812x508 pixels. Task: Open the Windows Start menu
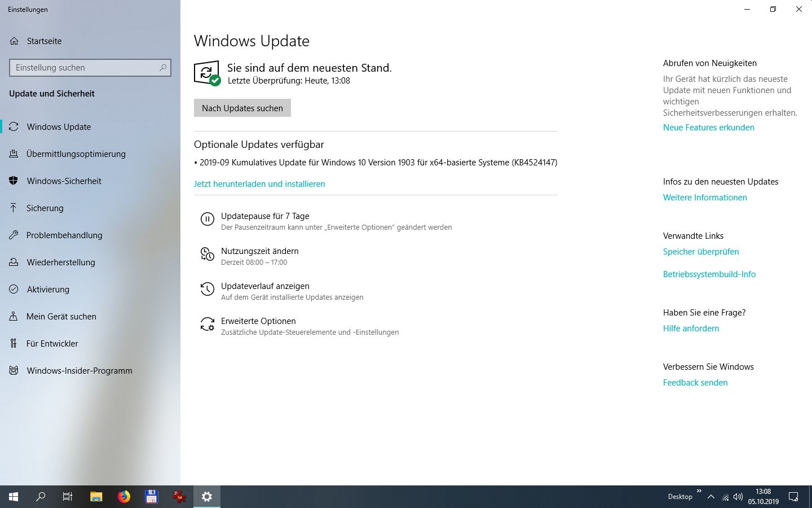(14, 497)
